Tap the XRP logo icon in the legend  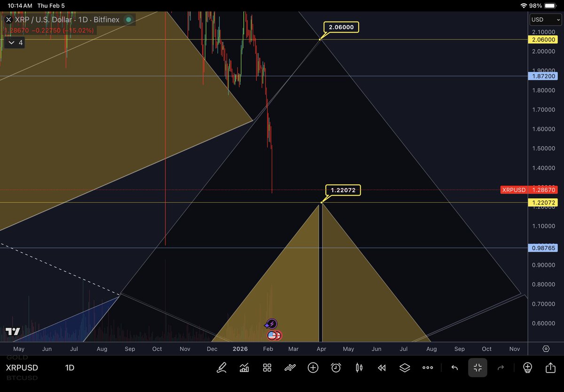(8, 20)
